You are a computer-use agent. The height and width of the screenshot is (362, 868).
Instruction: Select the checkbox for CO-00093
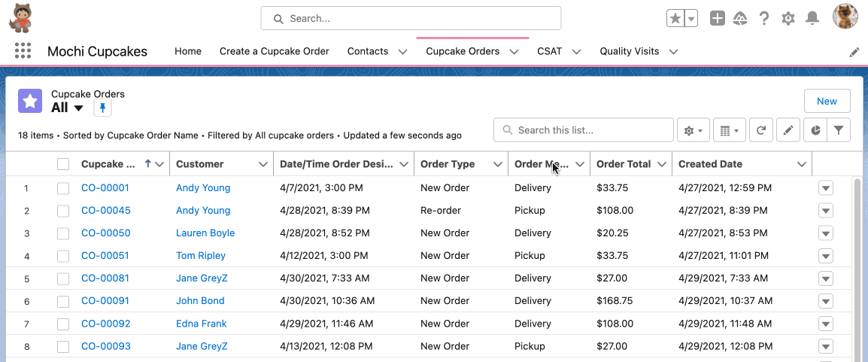coord(63,346)
